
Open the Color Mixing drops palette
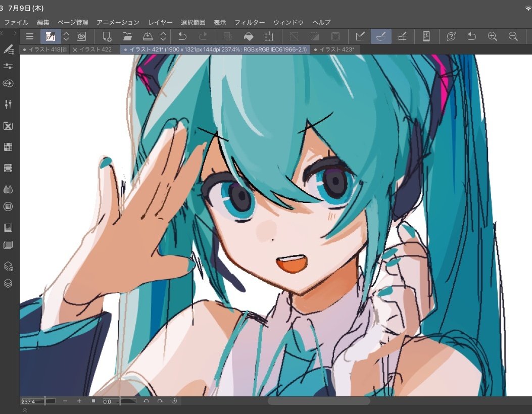8,189
